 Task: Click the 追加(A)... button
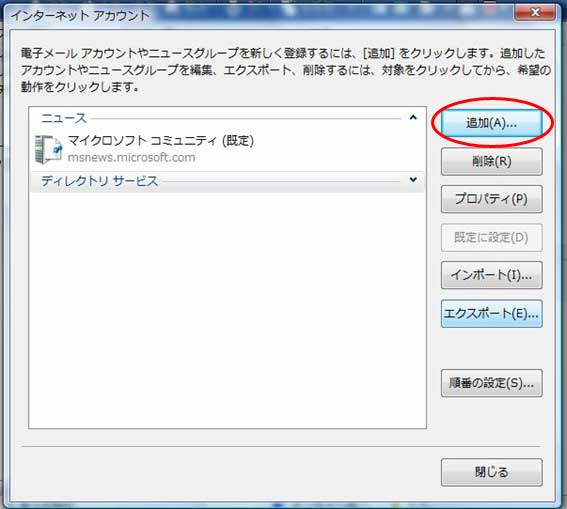point(491,123)
